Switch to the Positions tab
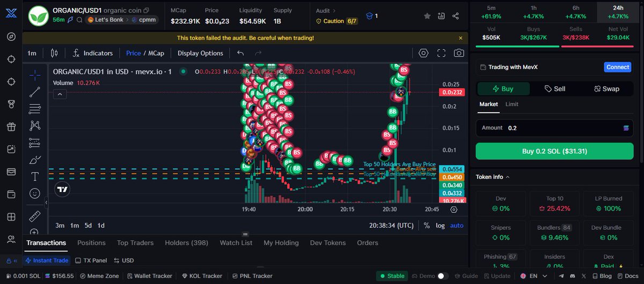This screenshot has width=644, height=284. (x=91, y=243)
